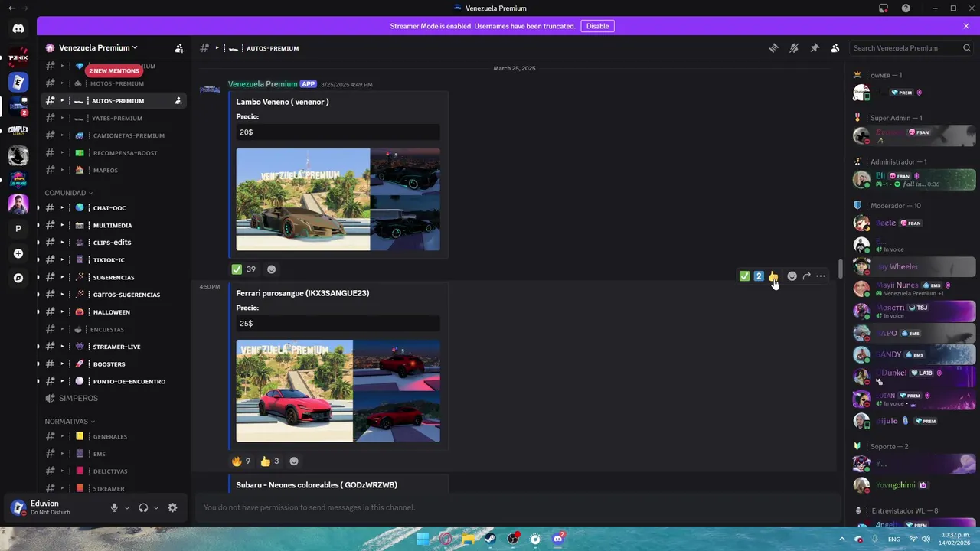Collapse the COMUNIDAD category

point(68,193)
